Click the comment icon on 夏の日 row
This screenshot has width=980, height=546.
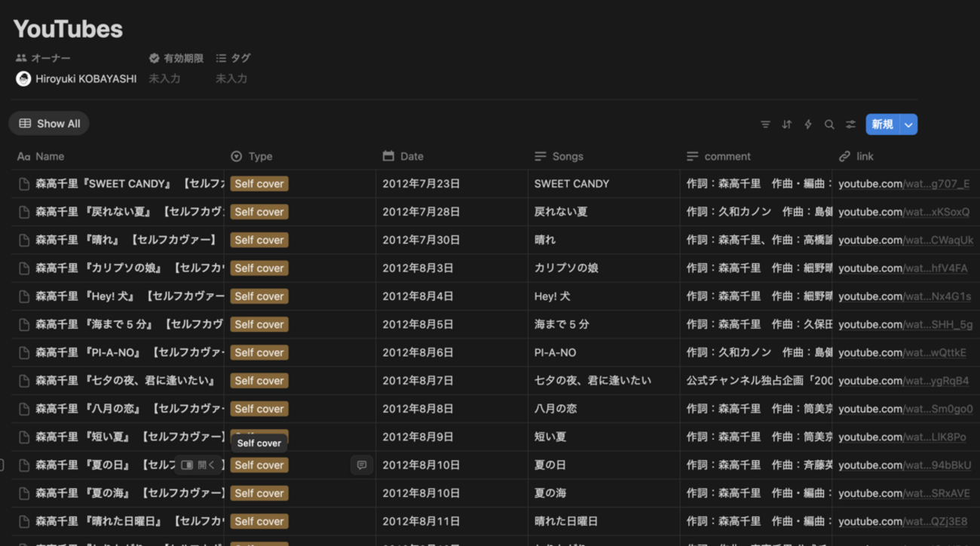pyautogui.click(x=362, y=465)
